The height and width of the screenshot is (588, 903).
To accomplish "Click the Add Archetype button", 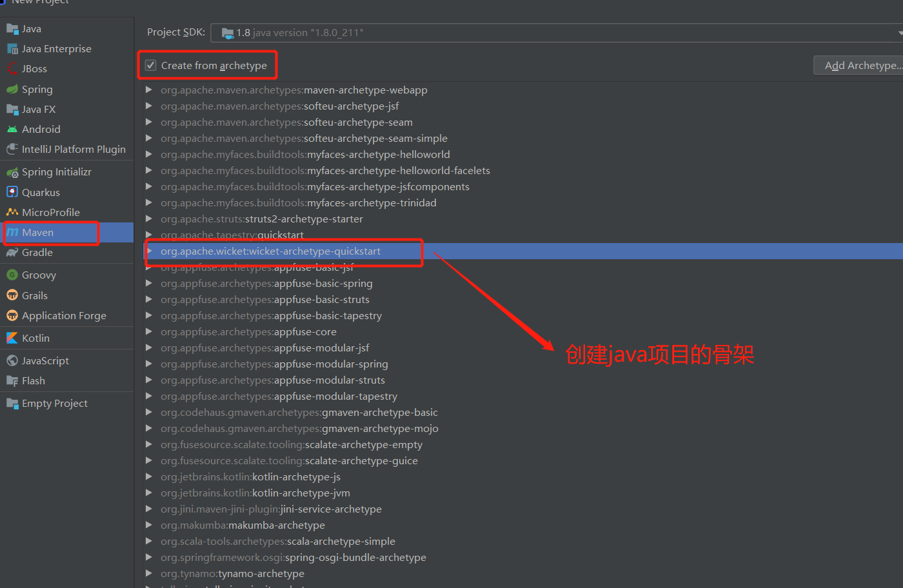I will click(x=859, y=65).
